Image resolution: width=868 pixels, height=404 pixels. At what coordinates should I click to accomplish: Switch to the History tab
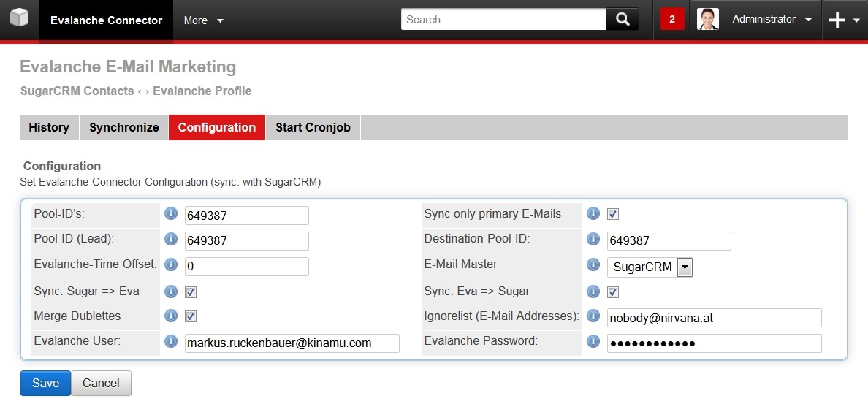tap(49, 127)
